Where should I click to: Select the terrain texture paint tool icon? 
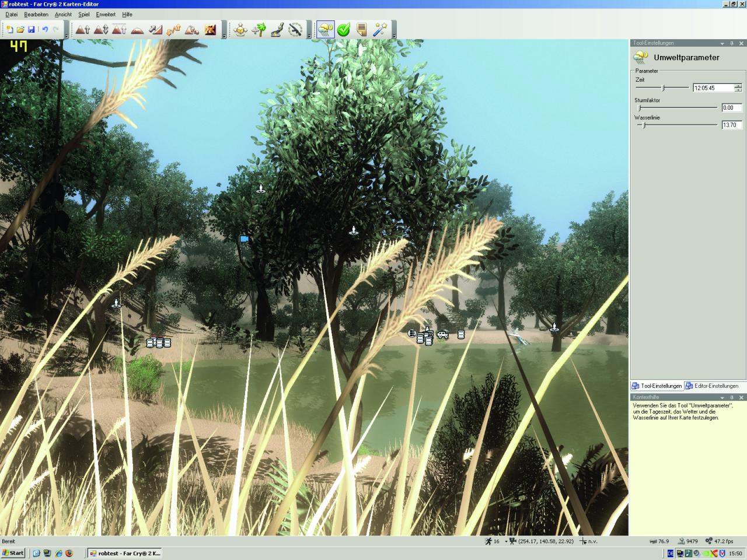point(210,29)
